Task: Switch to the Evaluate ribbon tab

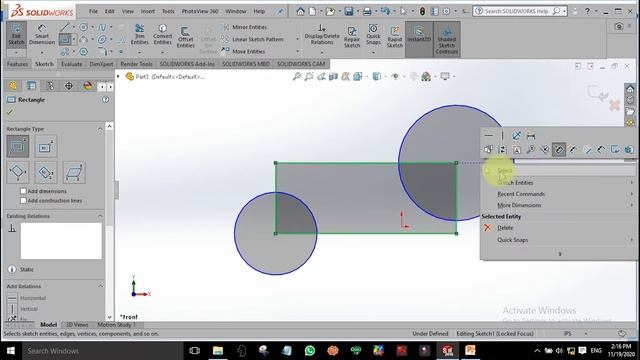Action: click(71, 64)
